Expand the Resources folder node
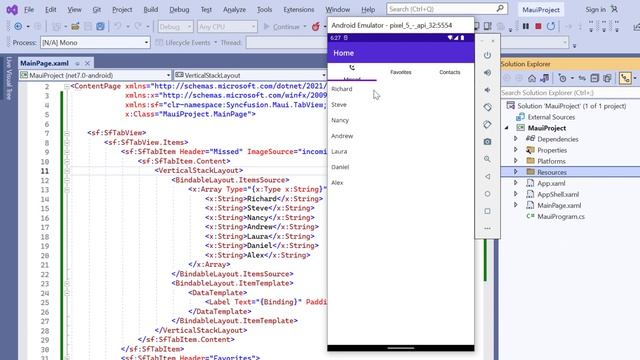This screenshot has height=360, width=640. coord(516,172)
